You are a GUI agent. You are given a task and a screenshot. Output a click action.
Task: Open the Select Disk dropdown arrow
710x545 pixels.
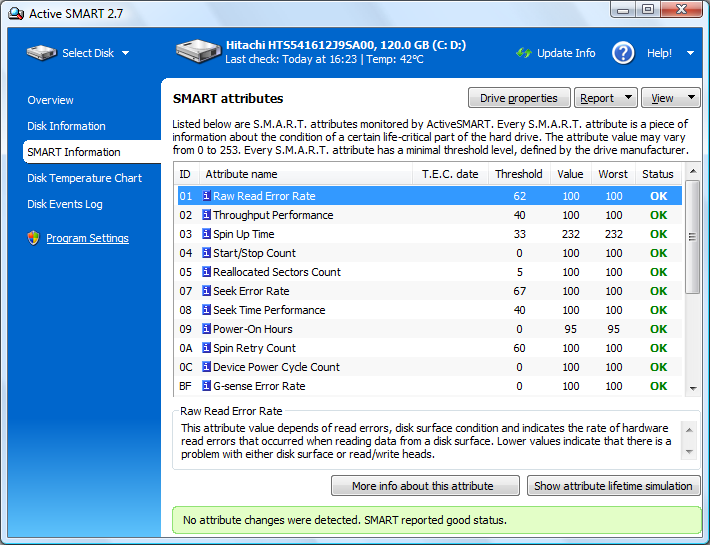click(x=125, y=53)
